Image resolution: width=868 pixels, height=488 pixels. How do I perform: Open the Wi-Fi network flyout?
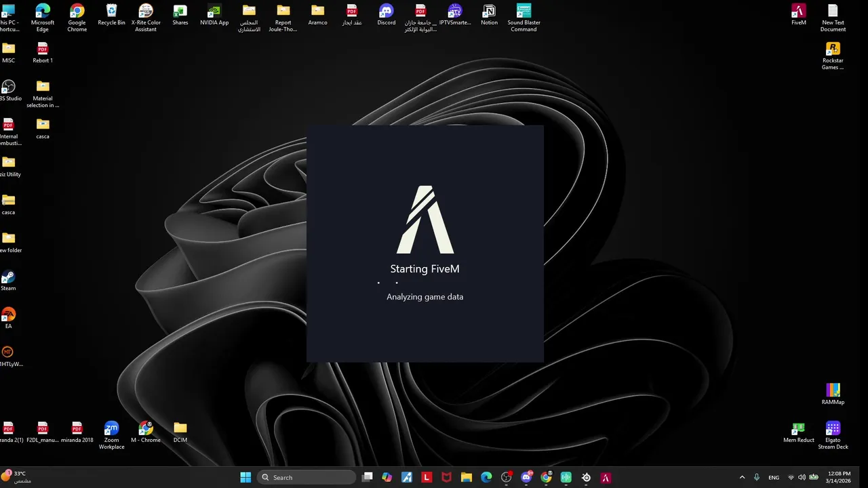(x=791, y=477)
